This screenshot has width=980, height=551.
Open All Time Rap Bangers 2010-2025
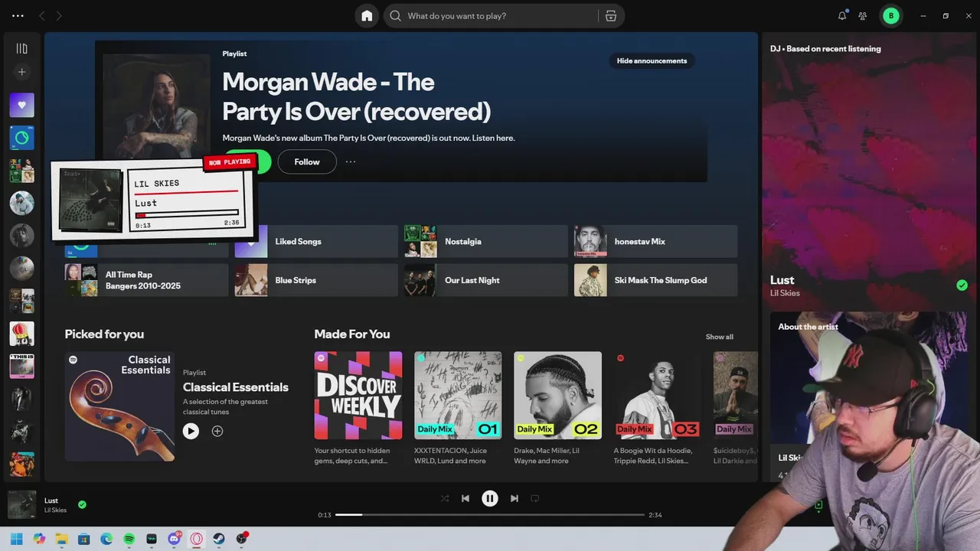[x=146, y=280]
